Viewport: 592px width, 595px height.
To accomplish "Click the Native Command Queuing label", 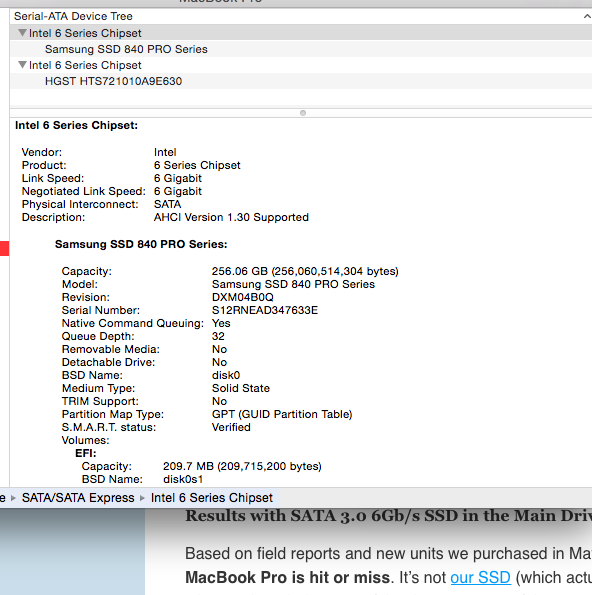I will [132, 323].
